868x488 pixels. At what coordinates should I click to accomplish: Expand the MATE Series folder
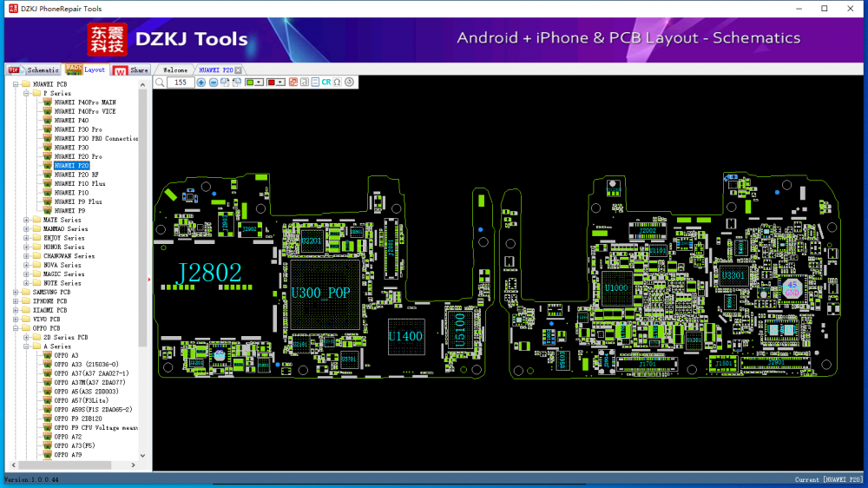pos(26,221)
